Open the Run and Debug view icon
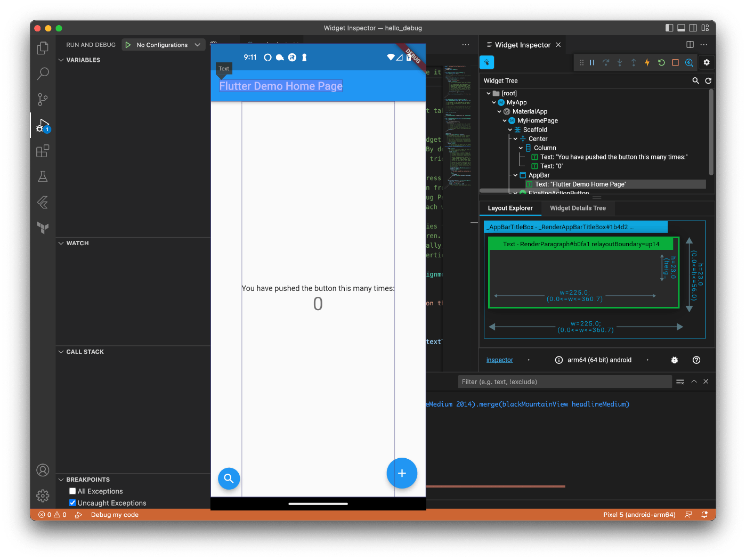Viewport: 746px width, 560px height. 43,125
